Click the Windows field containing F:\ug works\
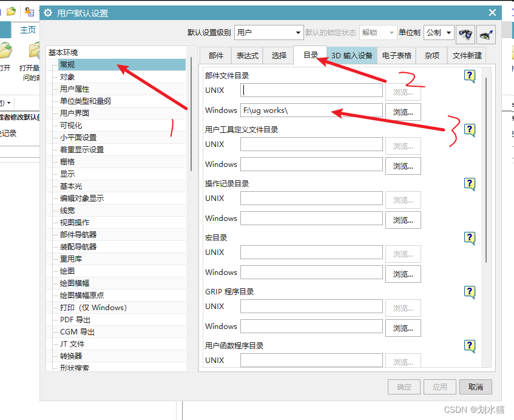This screenshot has width=514, height=420. [x=311, y=110]
